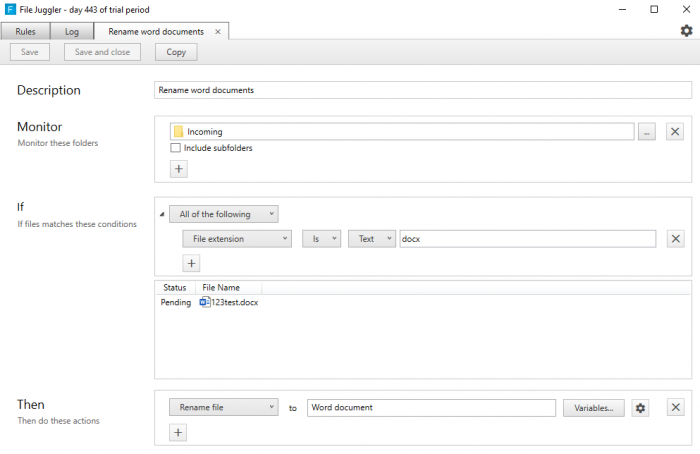Viewport: 700px width, 454px height.
Task: Close the Rename word documents tab
Action: (218, 32)
